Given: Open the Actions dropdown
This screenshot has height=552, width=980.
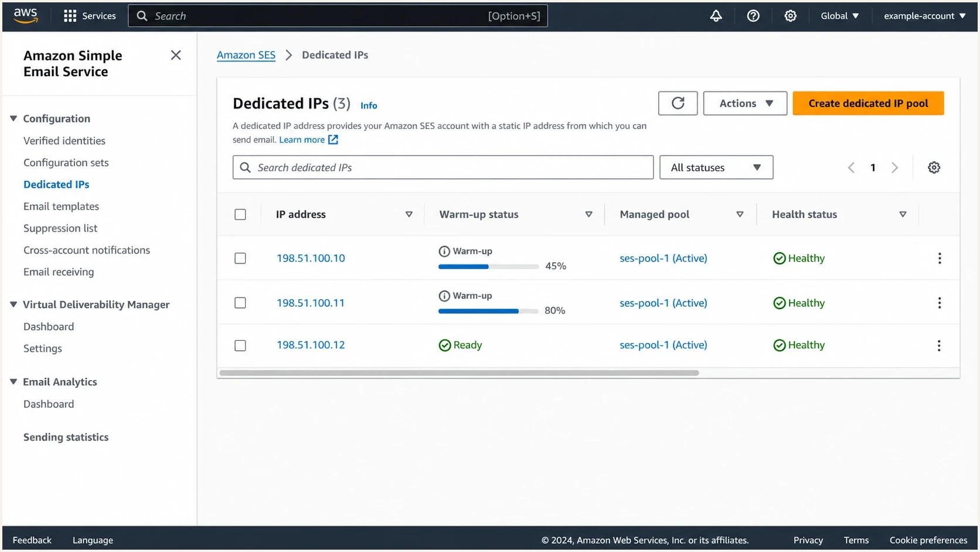Looking at the screenshot, I should point(745,103).
